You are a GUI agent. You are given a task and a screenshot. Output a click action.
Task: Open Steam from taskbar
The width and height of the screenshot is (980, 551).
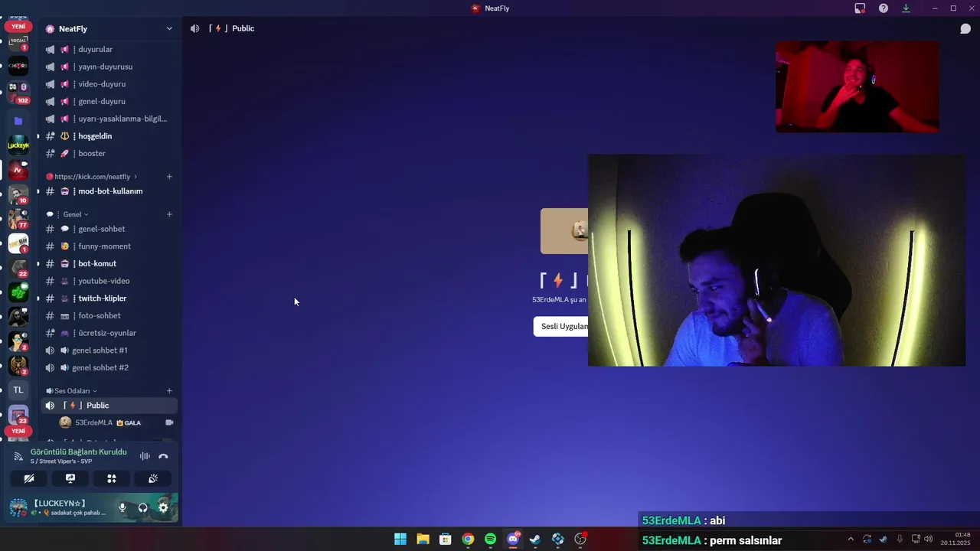pyautogui.click(x=535, y=540)
